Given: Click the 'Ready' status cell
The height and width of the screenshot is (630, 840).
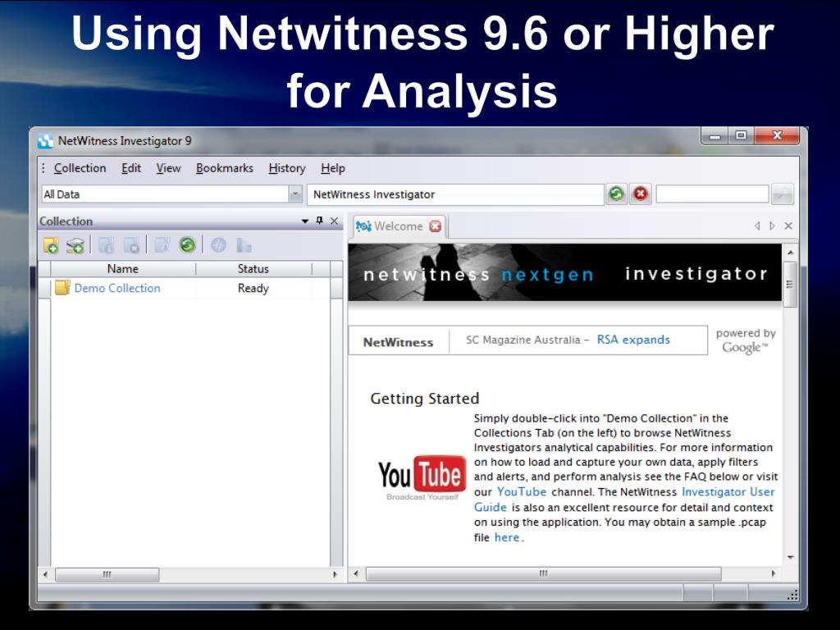Looking at the screenshot, I should pos(253,288).
